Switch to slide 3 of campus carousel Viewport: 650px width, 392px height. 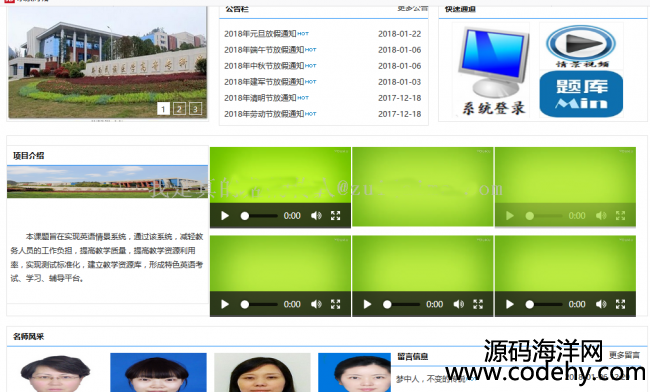click(195, 109)
